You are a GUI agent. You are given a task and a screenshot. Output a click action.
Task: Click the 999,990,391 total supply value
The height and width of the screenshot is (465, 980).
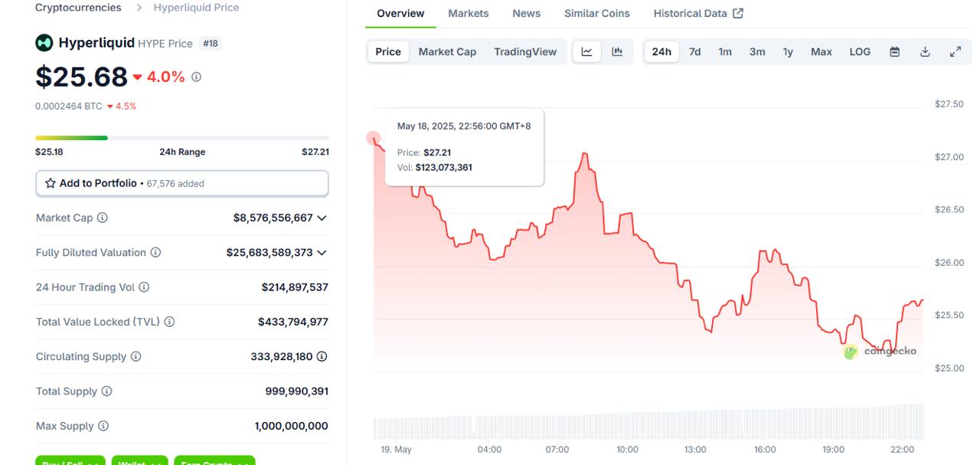297,391
